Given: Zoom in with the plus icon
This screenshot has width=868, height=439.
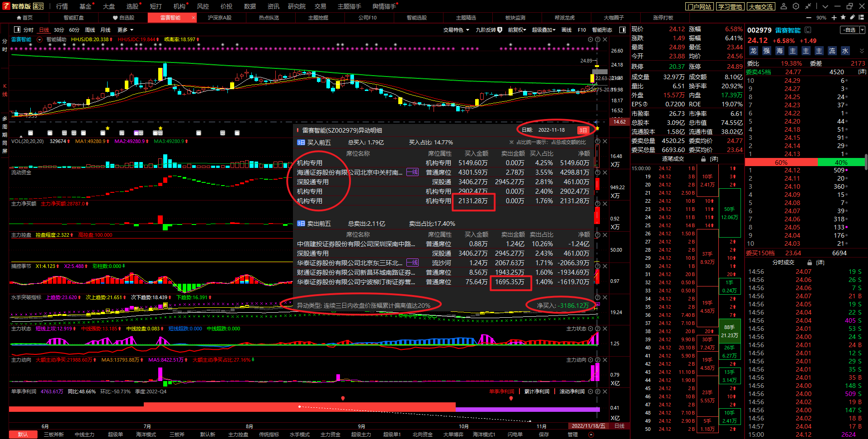Looking at the screenshot, I should click(x=835, y=17).
